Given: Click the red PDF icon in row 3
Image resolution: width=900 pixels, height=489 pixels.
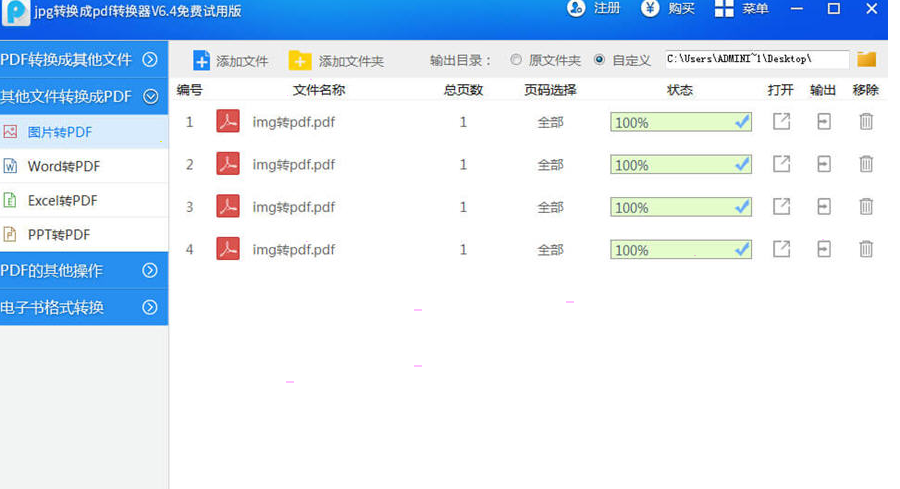Looking at the screenshot, I should point(228,207).
